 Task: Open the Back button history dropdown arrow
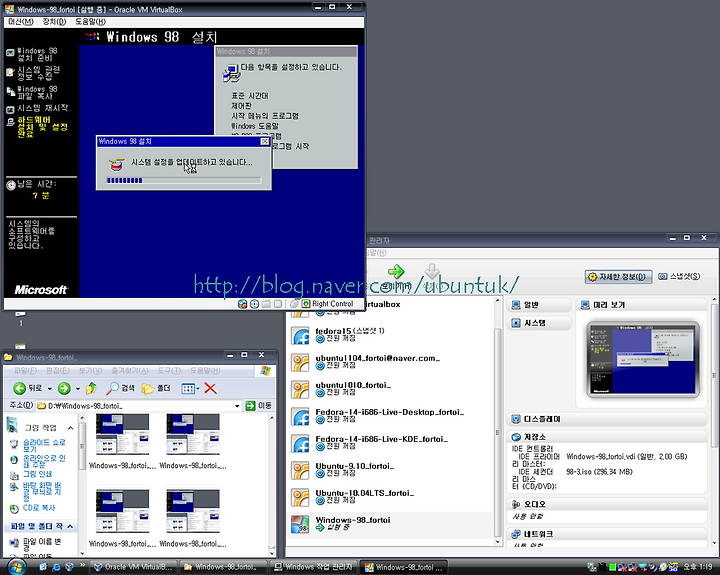(50, 389)
